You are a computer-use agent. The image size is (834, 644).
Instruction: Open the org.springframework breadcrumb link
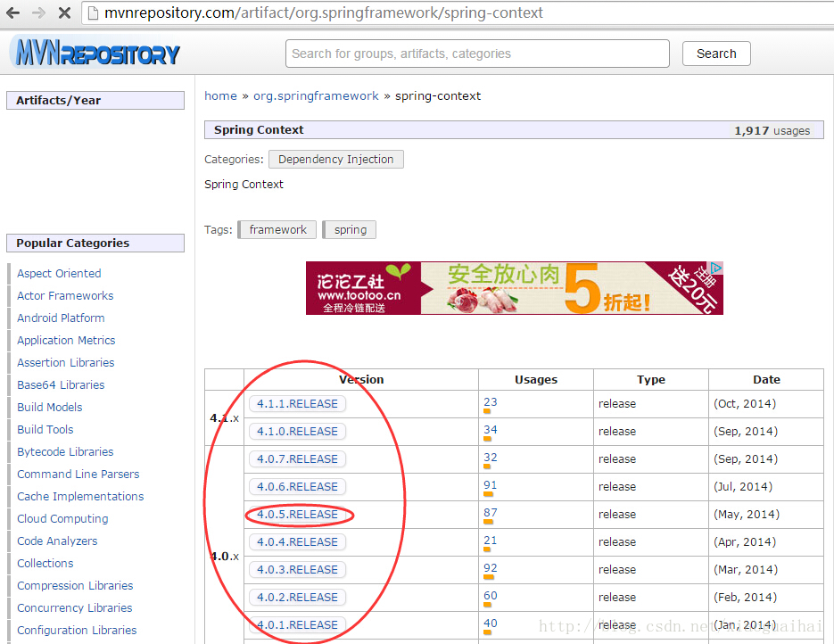click(x=316, y=95)
